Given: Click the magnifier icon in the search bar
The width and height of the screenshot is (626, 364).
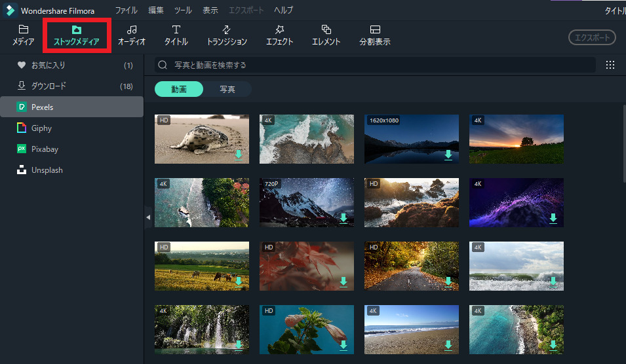Looking at the screenshot, I should (x=163, y=65).
